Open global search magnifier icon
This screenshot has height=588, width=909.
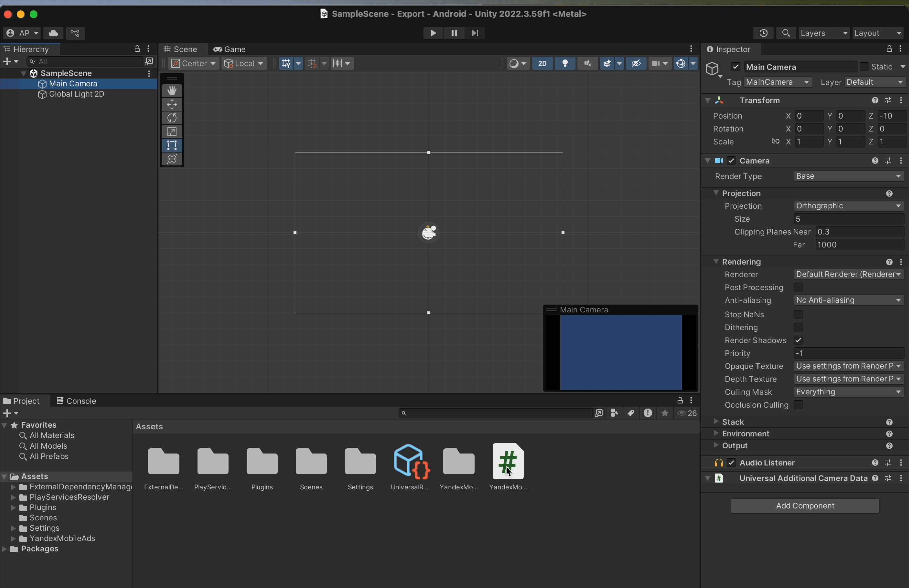[x=786, y=33]
